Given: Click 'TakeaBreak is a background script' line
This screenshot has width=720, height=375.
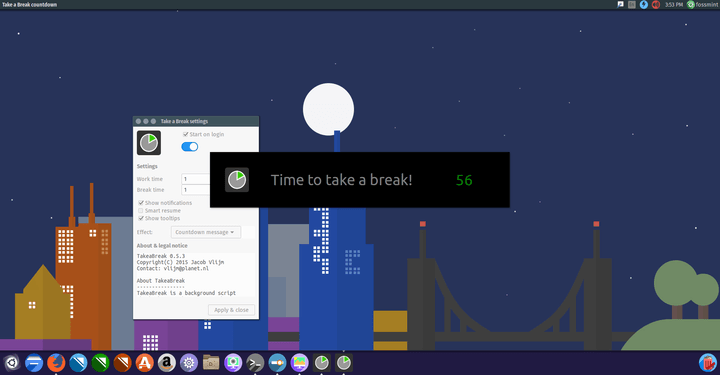Looking at the screenshot, I should click(x=186, y=293).
